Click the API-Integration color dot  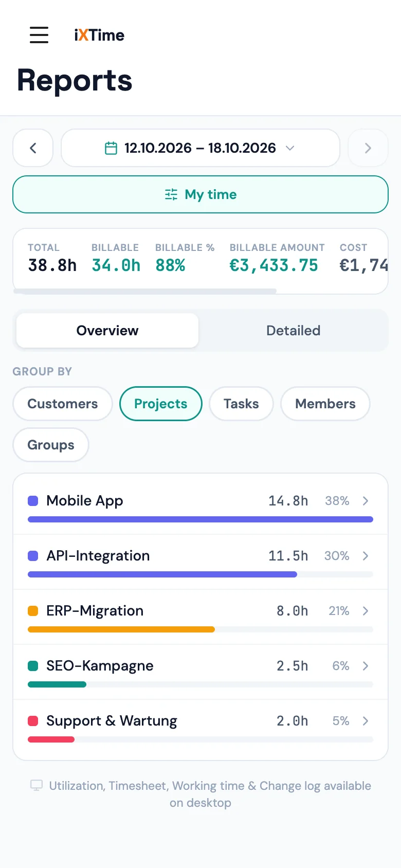pos(33,556)
